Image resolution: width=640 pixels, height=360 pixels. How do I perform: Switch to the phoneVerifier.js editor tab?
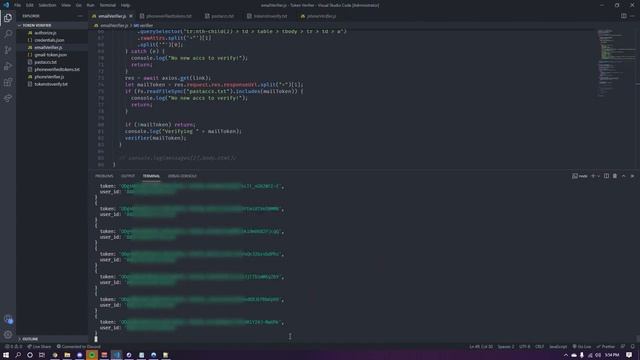[x=321, y=16]
